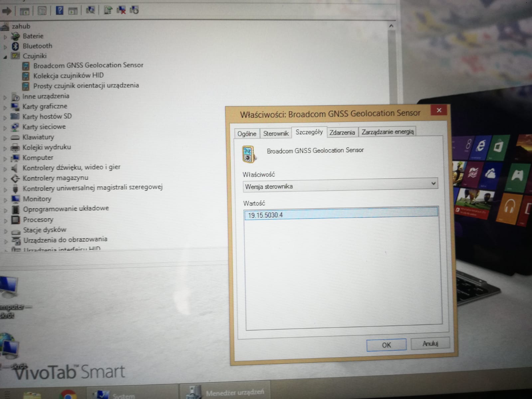Click the Kontrolery dźwięku speaker icon

(x=15, y=168)
